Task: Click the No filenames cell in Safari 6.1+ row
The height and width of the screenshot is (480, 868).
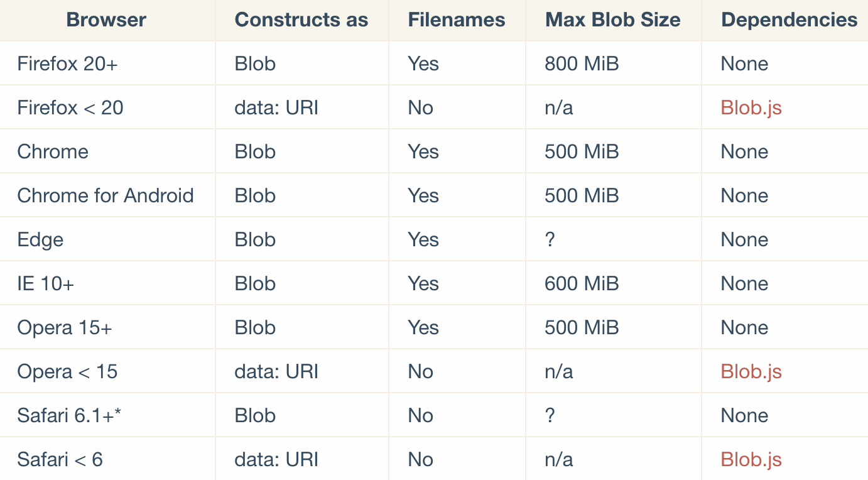Action: tap(420, 416)
